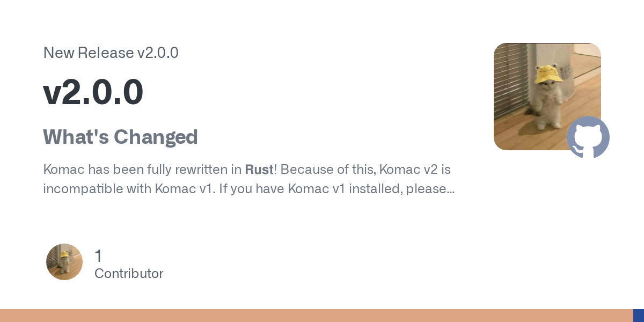Open the large bold "v2.0.0" title

(x=93, y=92)
